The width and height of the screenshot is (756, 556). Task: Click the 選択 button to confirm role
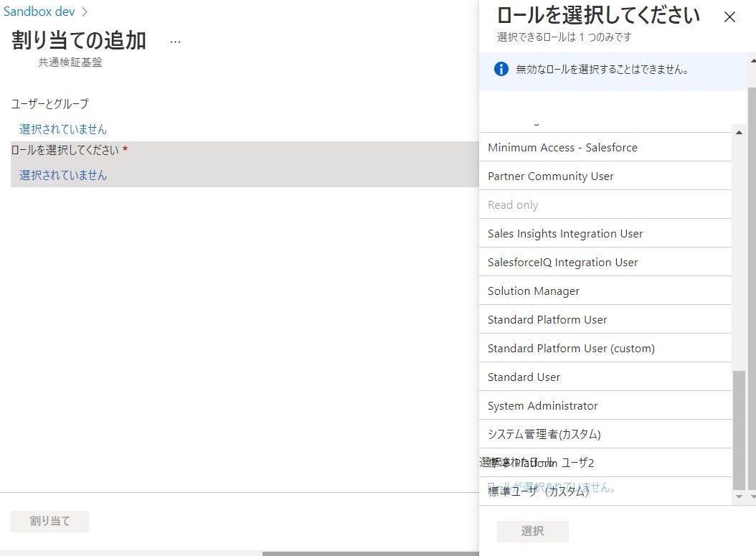point(532,531)
